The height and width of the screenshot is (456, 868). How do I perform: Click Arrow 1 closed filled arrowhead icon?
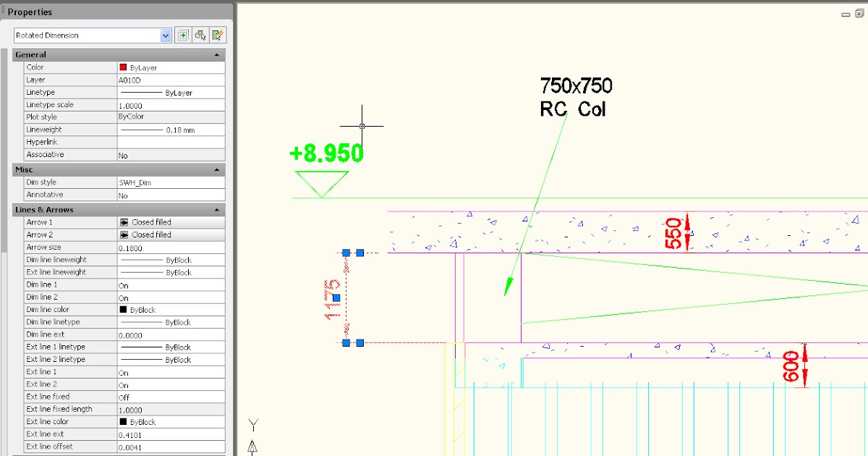pyautogui.click(x=125, y=221)
